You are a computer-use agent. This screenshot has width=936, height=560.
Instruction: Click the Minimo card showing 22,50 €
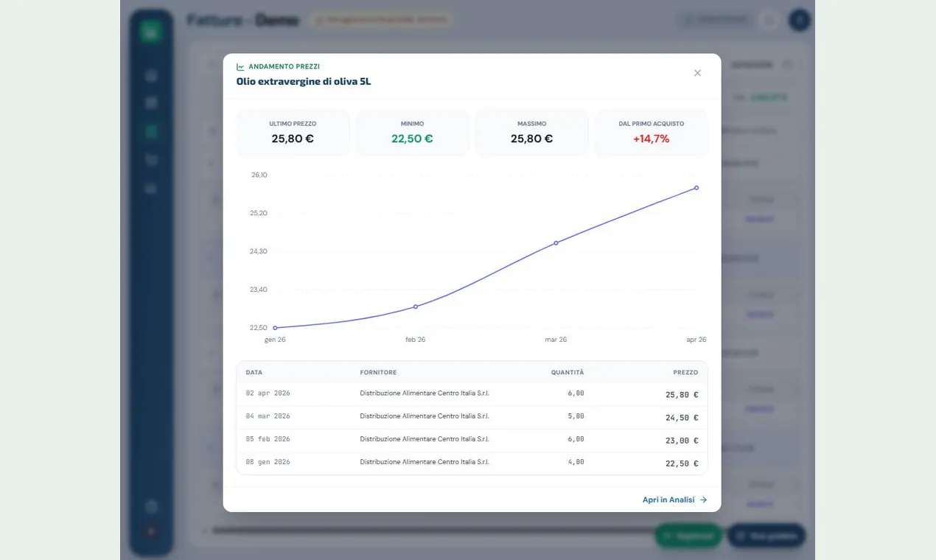[412, 133]
